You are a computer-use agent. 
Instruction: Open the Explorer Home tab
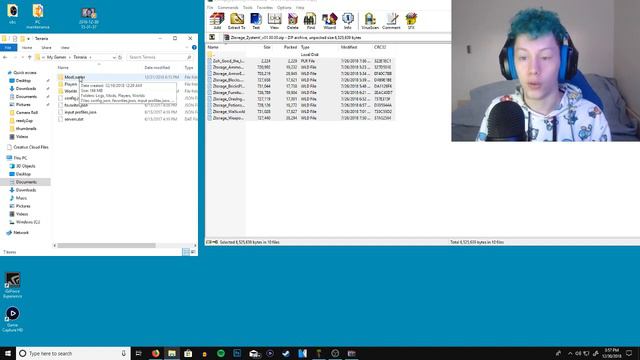tap(27, 47)
